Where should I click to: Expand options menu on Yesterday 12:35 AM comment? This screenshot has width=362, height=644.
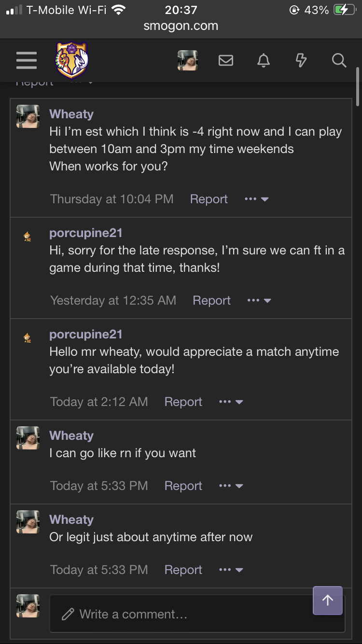(259, 300)
